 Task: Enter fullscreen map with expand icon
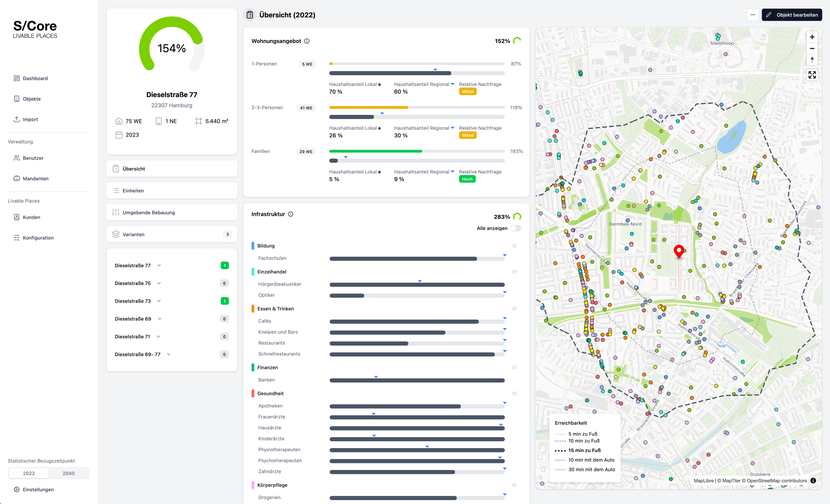812,75
